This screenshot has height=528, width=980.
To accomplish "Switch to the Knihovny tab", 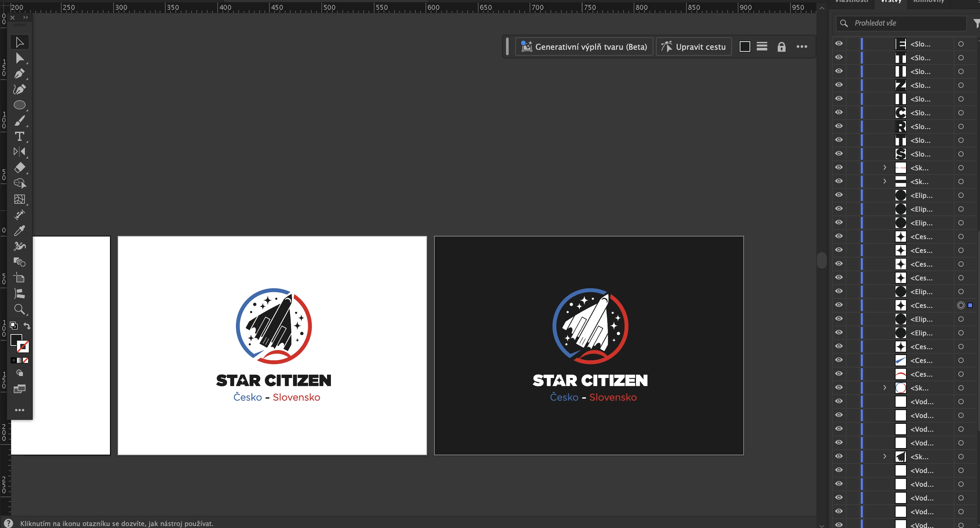I will [x=929, y=2].
